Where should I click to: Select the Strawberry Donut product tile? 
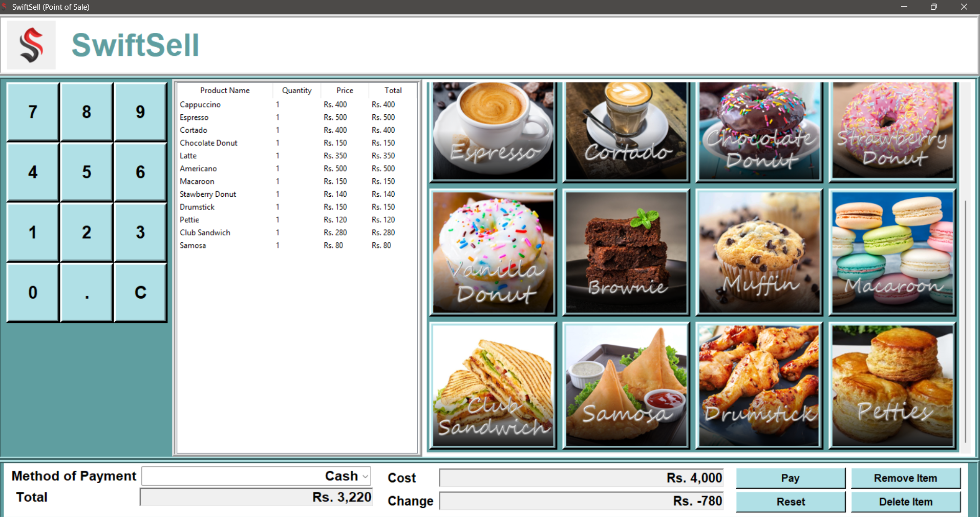[892, 131]
